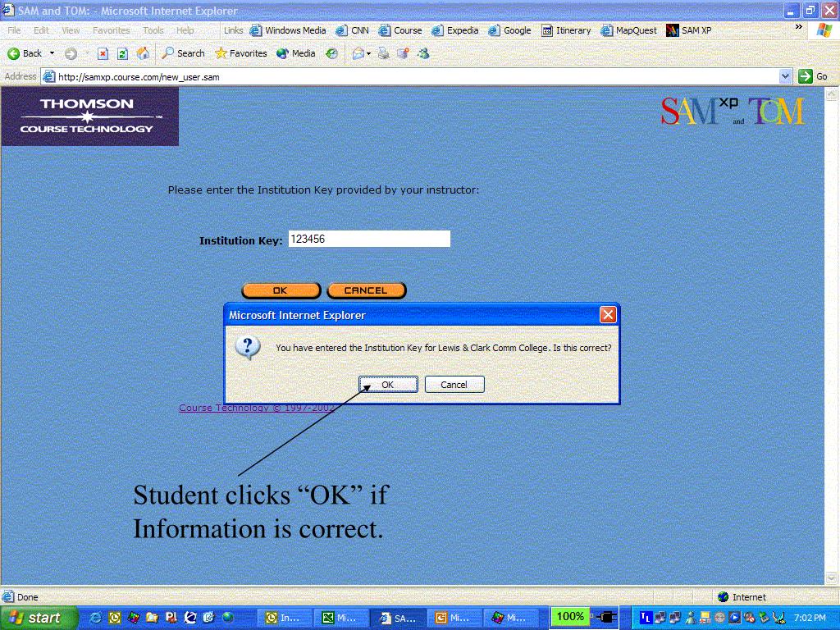Show more Links bar items chevron
The width and height of the screenshot is (840, 630).
click(799, 27)
